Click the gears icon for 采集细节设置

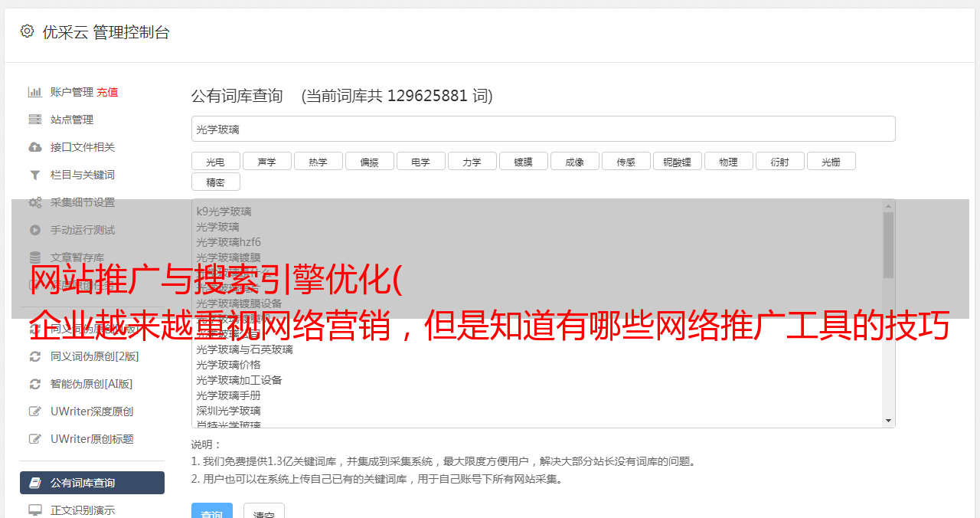[x=35, y=202]
